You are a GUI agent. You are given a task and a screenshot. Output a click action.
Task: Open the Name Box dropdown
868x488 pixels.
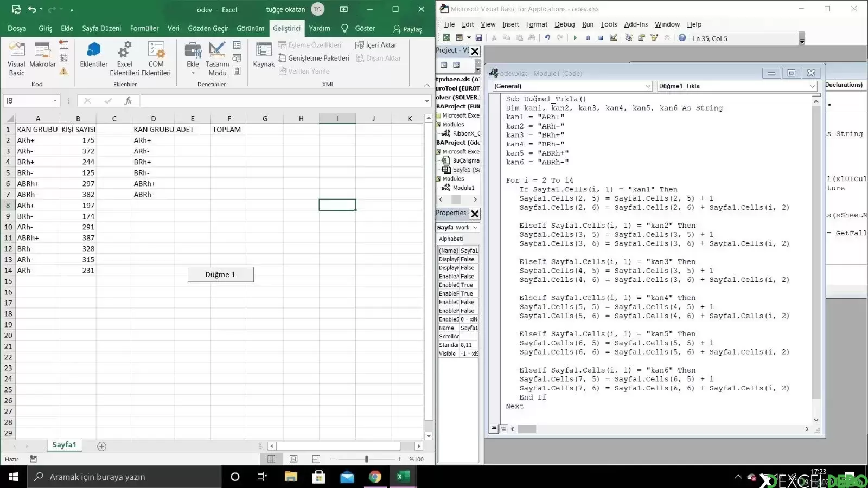click(x=55, y=101)
